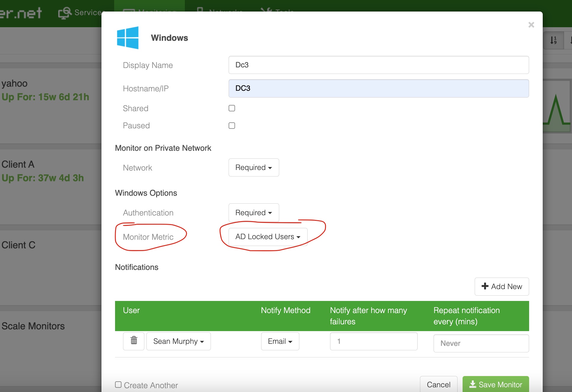
Task: Click the Windows logo icon
Action: tap(128, 38)
